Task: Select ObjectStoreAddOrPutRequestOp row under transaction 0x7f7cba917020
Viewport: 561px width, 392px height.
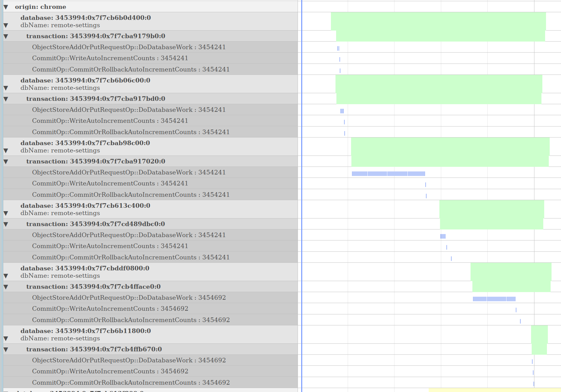Action: pyautogui.click(x=150, y=172)
